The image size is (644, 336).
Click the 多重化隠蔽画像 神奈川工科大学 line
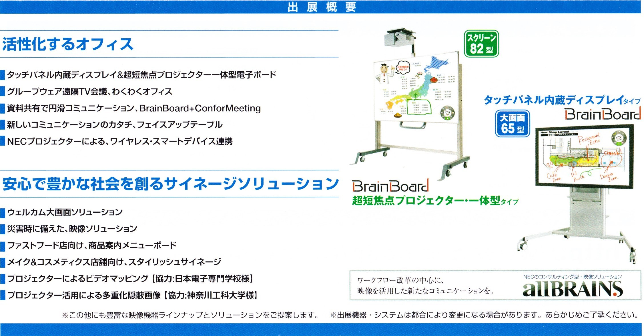(x=132, y=295)
